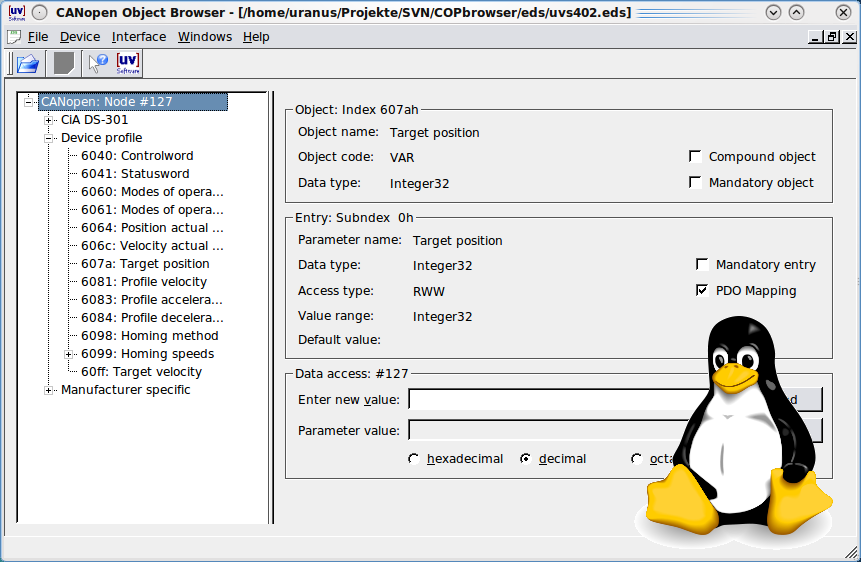Click the document icon left of File menu
This screenshot has width=861, height=562.
click(14, 37)
